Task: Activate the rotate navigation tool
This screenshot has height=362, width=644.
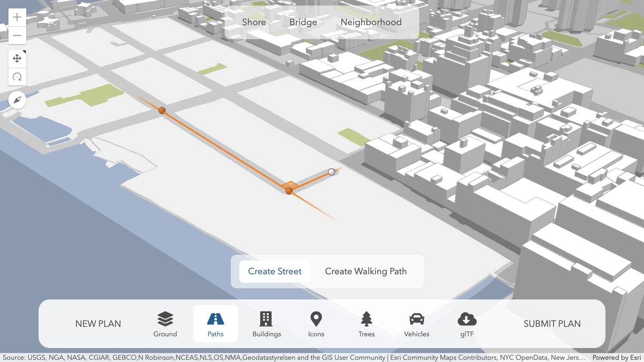Action: coord(17,77)
